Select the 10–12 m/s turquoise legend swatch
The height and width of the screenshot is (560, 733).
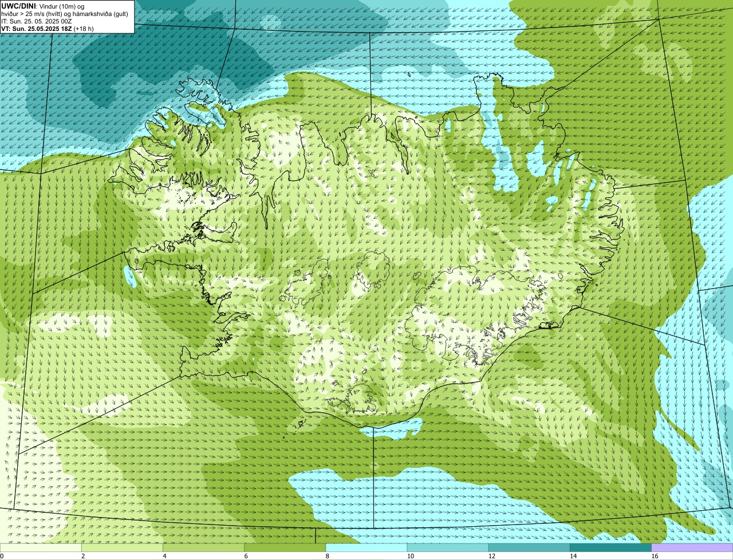pyautogui.click(x=448, y=548)
